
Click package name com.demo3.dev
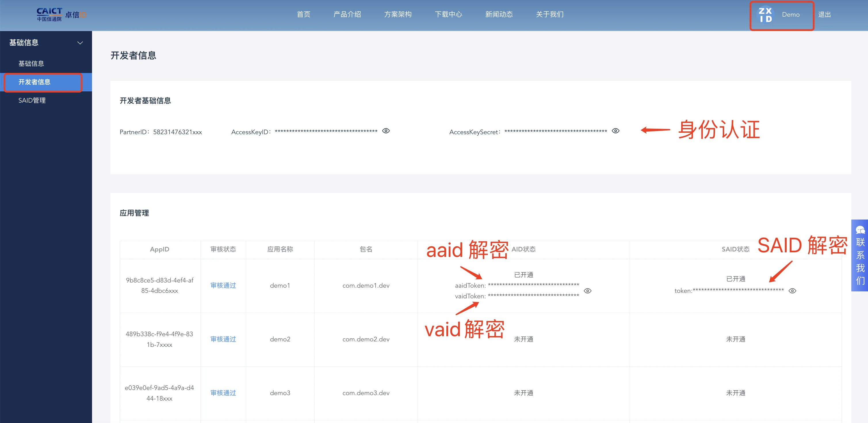(366, 393)
